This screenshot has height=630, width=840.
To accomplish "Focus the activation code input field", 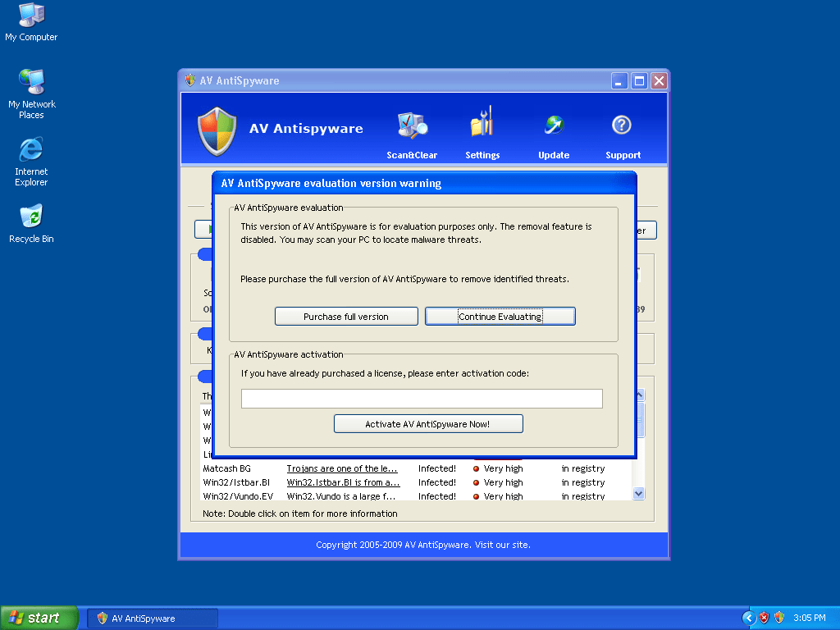I will (x=422, y=399).
